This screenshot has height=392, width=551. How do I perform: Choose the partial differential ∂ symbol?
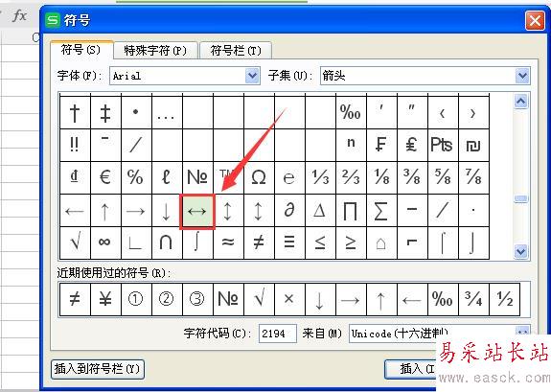pos(289,210)
